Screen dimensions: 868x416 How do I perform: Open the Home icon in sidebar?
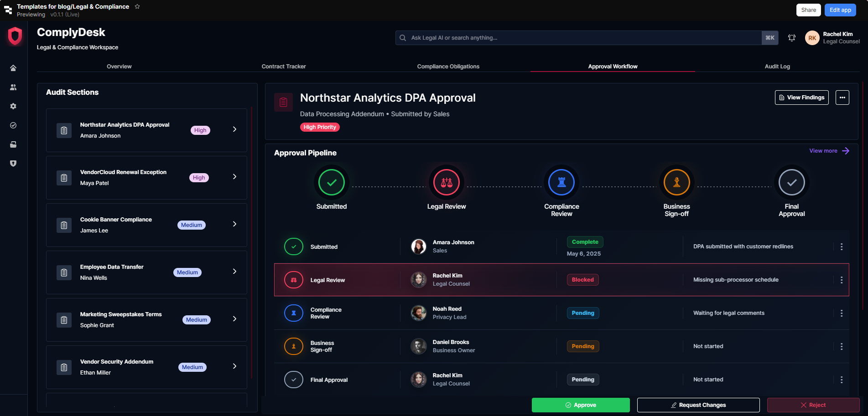[x=13, y=68]
